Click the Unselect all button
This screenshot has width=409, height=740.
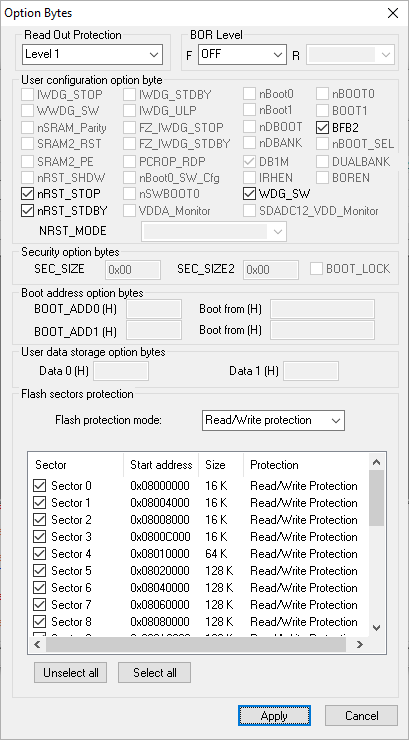pyautogui.click(x=70, y=673)
